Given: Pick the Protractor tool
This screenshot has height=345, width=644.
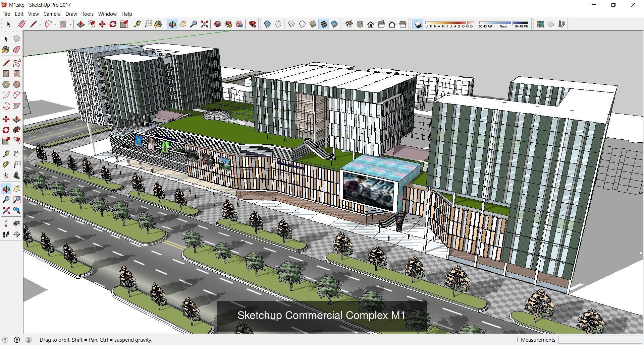Looking at the screenshot, I should (x=6, y=165).
